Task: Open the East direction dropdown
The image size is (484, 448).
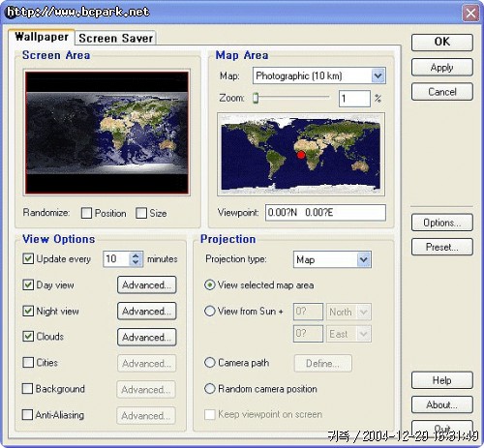Action: (x=348, y=334)
